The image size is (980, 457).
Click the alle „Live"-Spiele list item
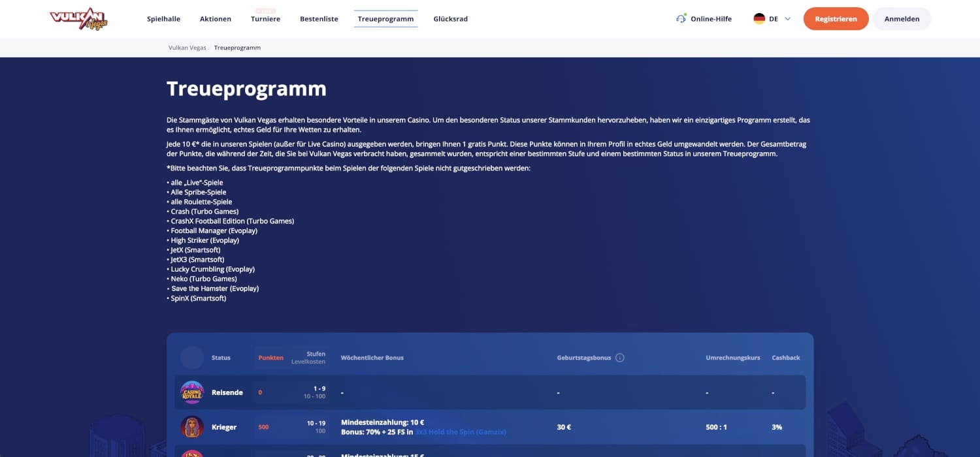pyautogui.click(x=195, y=183)
